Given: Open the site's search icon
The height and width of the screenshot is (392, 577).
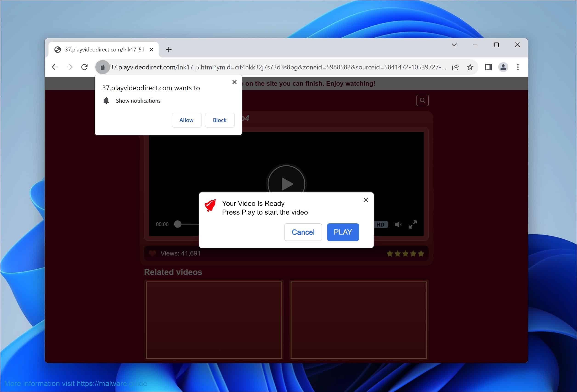Looking at the screenshot, I should (422, 100).
